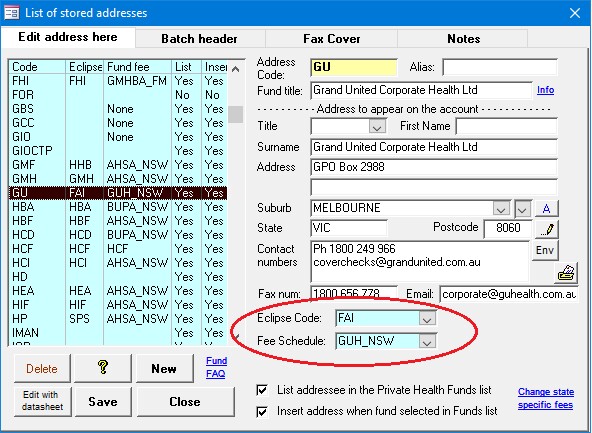The height and width of the screenshot is (433, 592).
Task: Click the Alias input field
Action: (500, 67)
